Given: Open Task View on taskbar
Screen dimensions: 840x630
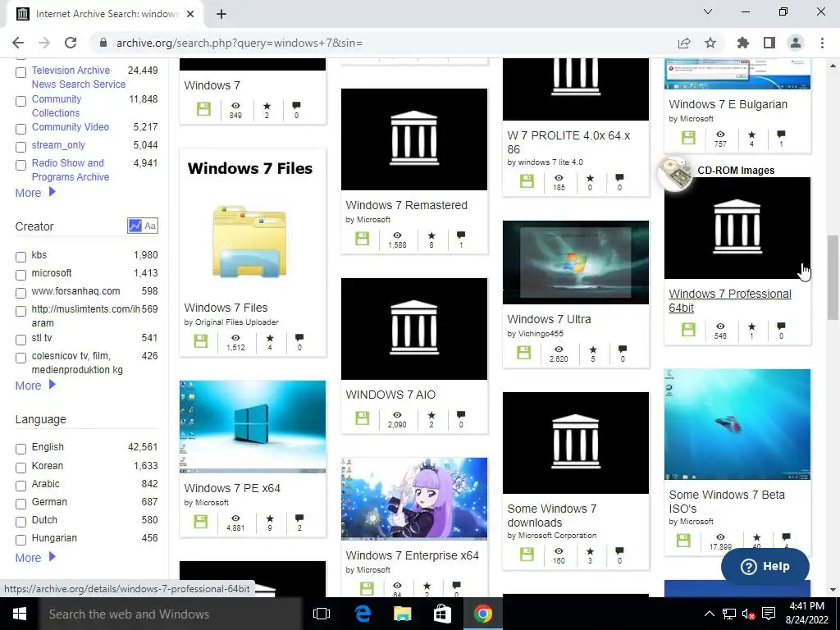Looking at the screenshot, I should tap(322, 614).
